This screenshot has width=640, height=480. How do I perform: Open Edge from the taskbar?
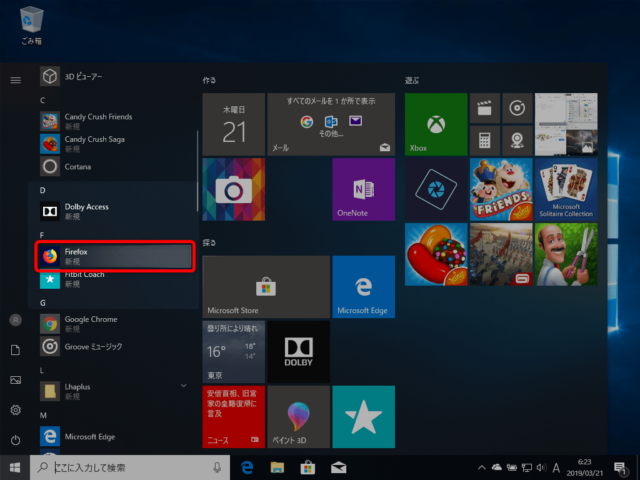(x=247, y=468)
